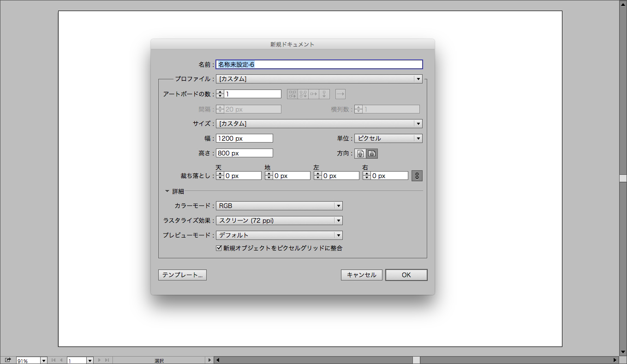The width and height of the screenshot is (627, 364).
Task: Toggle align new objects to pixel grid checkbox
Action: pos(219,248)
